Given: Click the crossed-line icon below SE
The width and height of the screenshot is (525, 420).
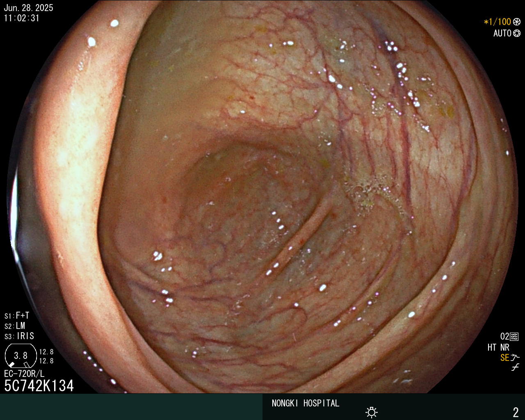Looking at the screenshot, I should click(x=515, y=367).
